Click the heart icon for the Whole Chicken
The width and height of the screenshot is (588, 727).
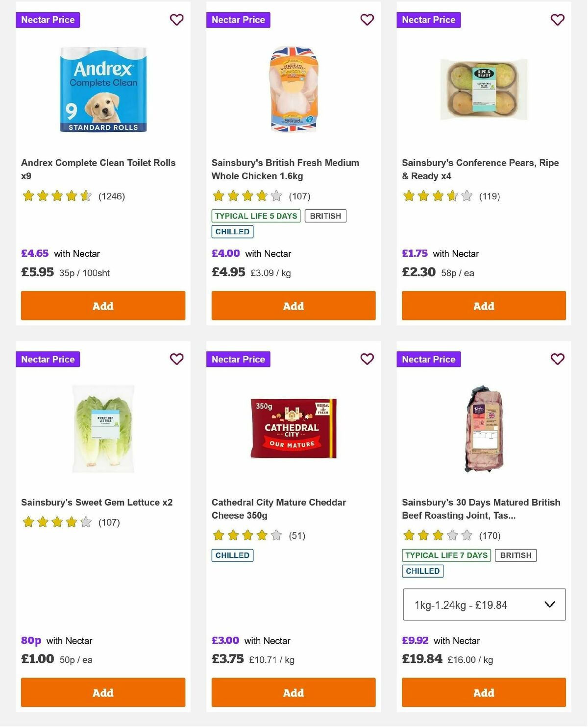367,20
